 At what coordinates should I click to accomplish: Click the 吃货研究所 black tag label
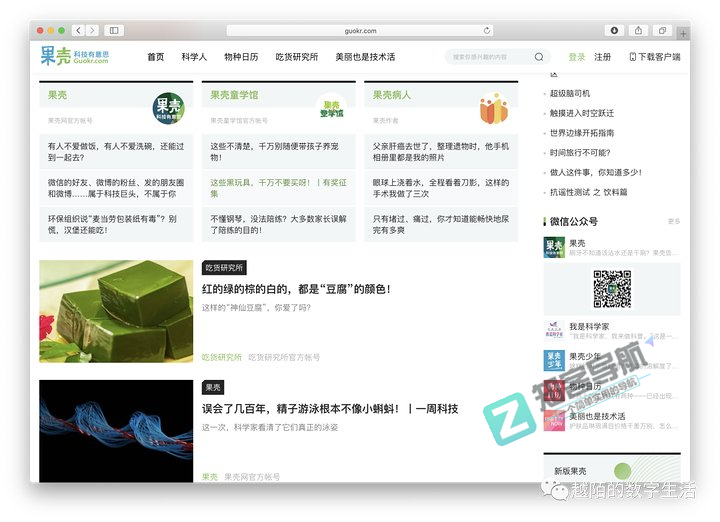pos(224,268)
